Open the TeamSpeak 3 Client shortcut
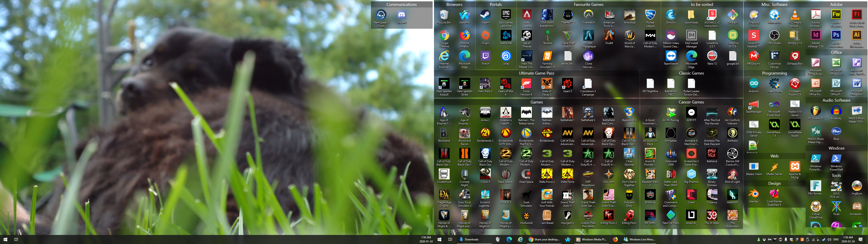 coord(381,18)
